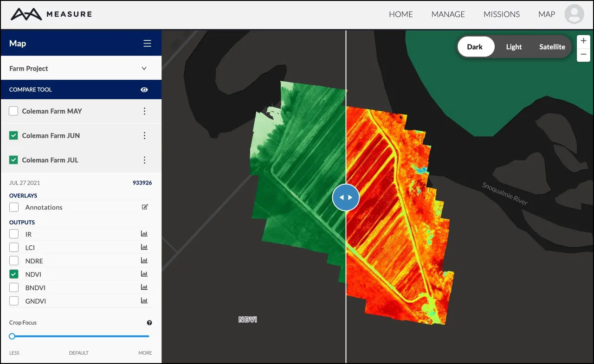Switch basemap to Light
This screenshot has height=364, width=594.
click(x=514, y=47)
